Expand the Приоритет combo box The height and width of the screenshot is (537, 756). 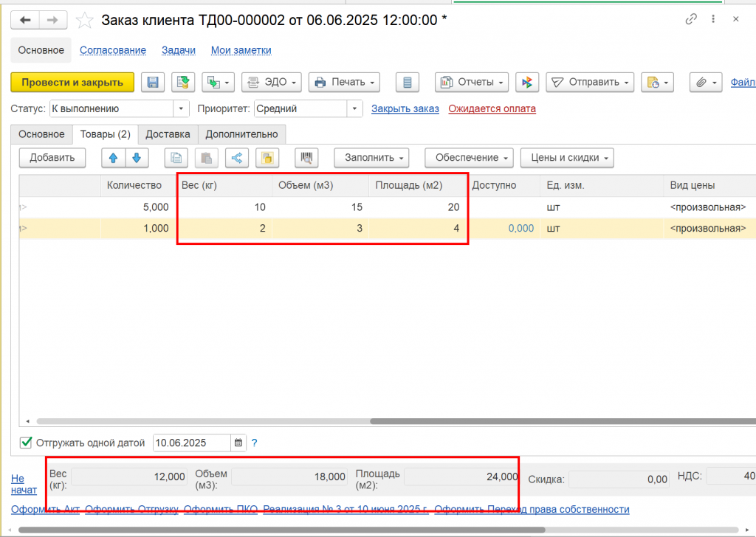354,109
